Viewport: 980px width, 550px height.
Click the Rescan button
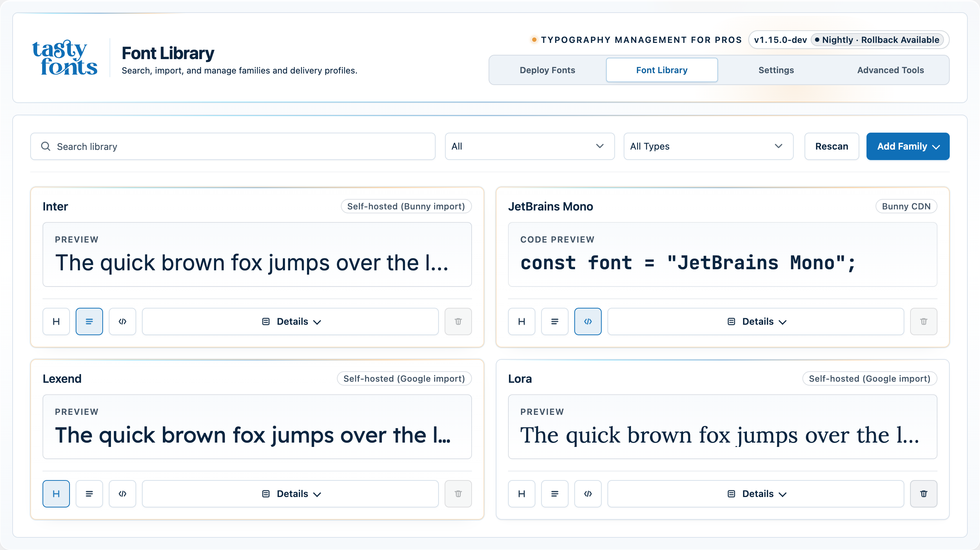click(x=832, y=146)
